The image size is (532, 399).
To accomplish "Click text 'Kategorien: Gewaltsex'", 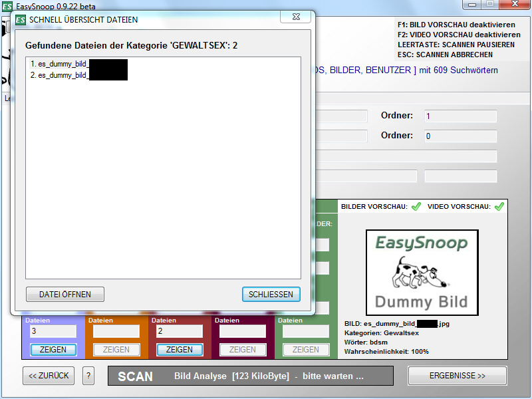I will (381, 333).
